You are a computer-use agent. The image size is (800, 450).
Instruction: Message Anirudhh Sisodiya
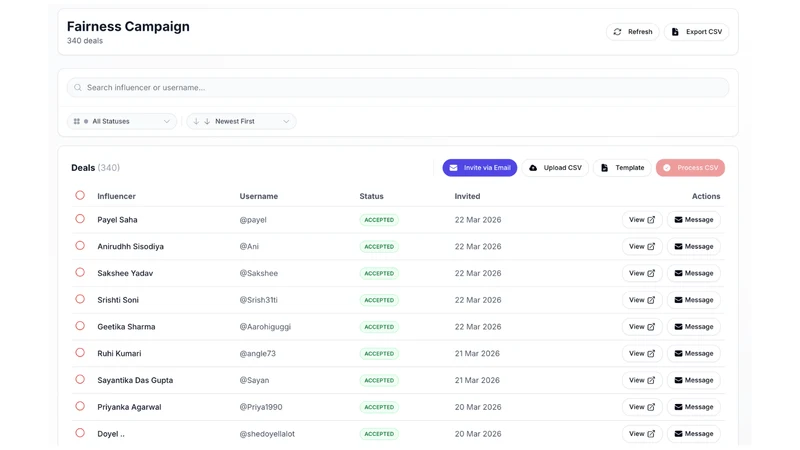pyautogui.click(x=694, y=246)
